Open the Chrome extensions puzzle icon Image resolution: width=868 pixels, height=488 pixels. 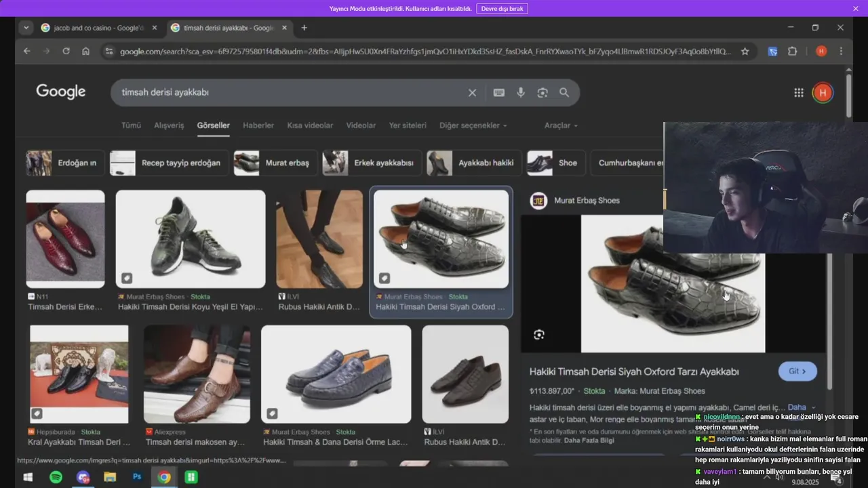point(792,51)
